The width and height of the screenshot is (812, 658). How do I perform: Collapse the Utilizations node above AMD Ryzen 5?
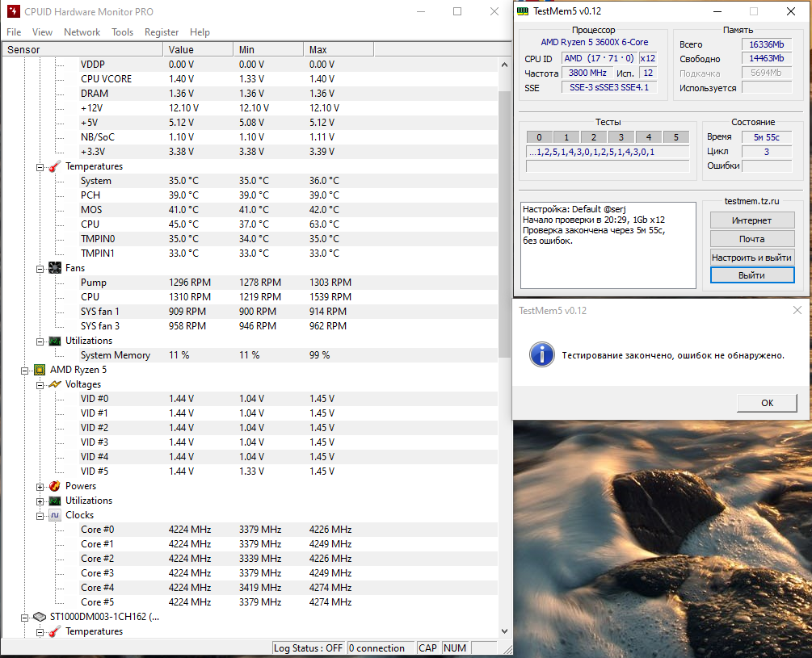pyautogui.click(x=40, y=342)
